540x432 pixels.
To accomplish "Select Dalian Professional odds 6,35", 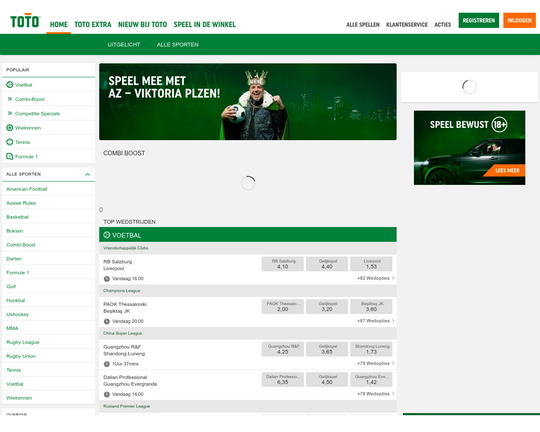I will click(x=283, y=380).
